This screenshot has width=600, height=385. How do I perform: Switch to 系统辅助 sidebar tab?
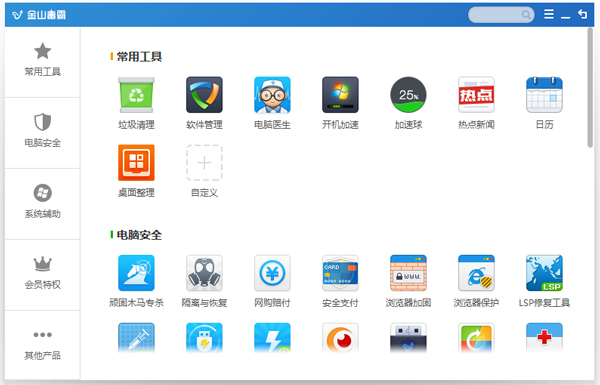pyautogui.click(x=42, y=204)
